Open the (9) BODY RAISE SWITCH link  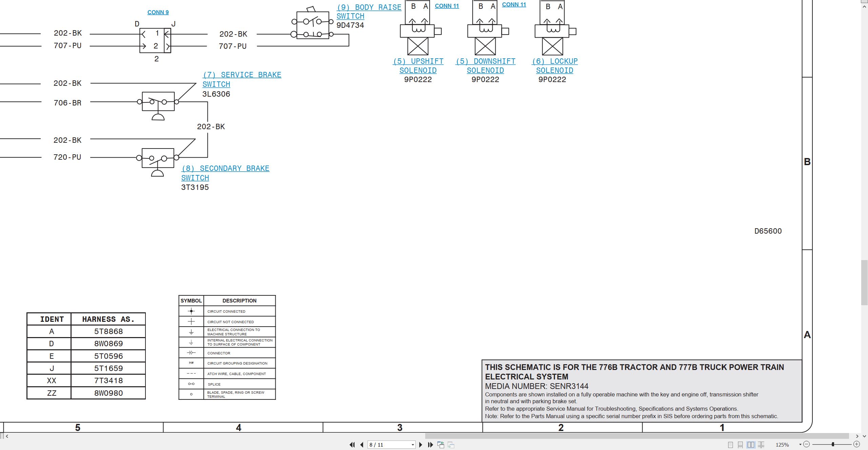[369, 12]
